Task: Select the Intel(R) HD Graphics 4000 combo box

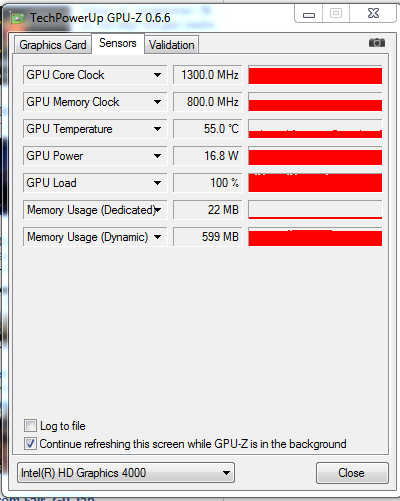Action: click(x=126, y=473)
